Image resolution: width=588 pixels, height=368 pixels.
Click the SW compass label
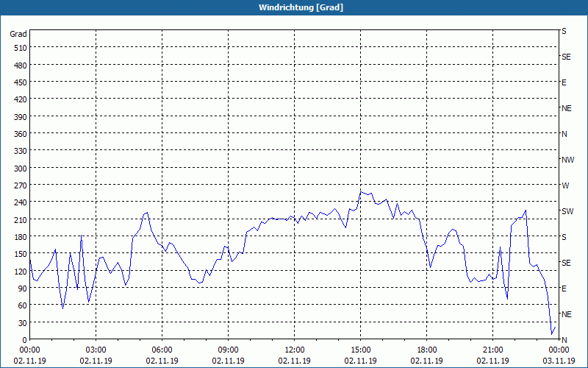pyautogui.click(x=567, y=211)
